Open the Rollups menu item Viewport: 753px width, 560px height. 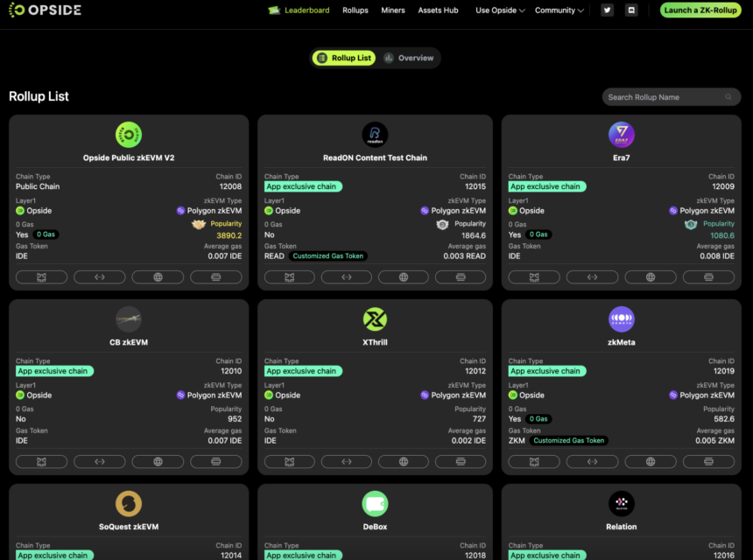[355, 10]
